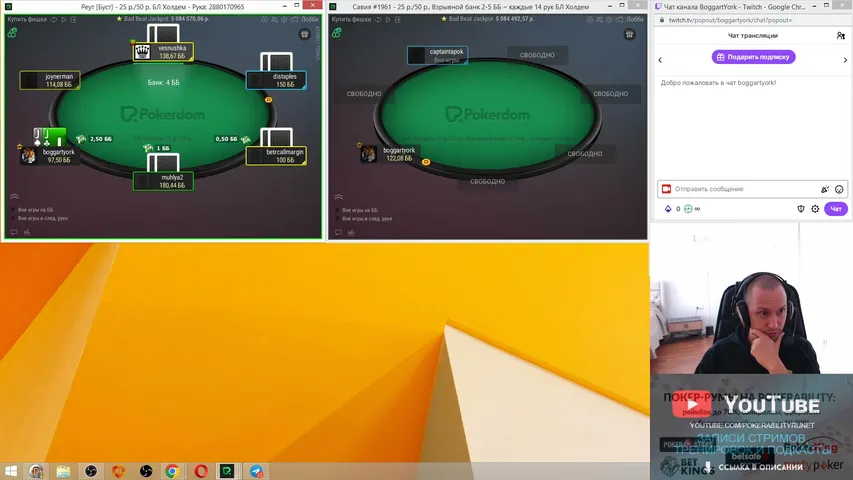Click the play icon on the Реут table toolbar
The image size is (853, 480).
(x=64, y=19)
